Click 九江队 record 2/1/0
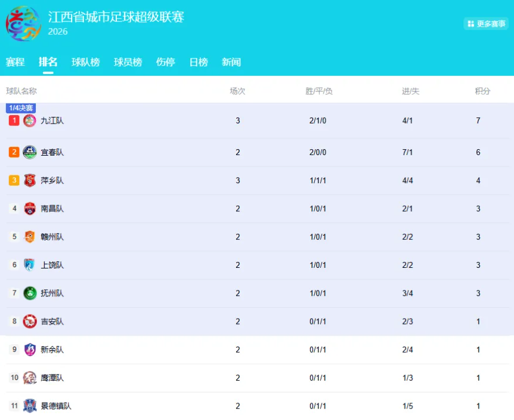Screen dimensions: 514x420 point(318,121)
